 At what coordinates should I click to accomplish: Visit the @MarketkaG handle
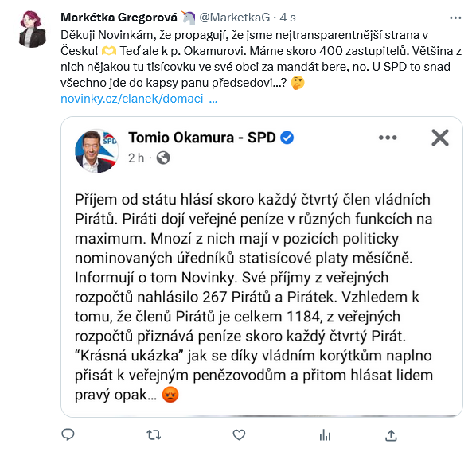click(x=234, y=18)
